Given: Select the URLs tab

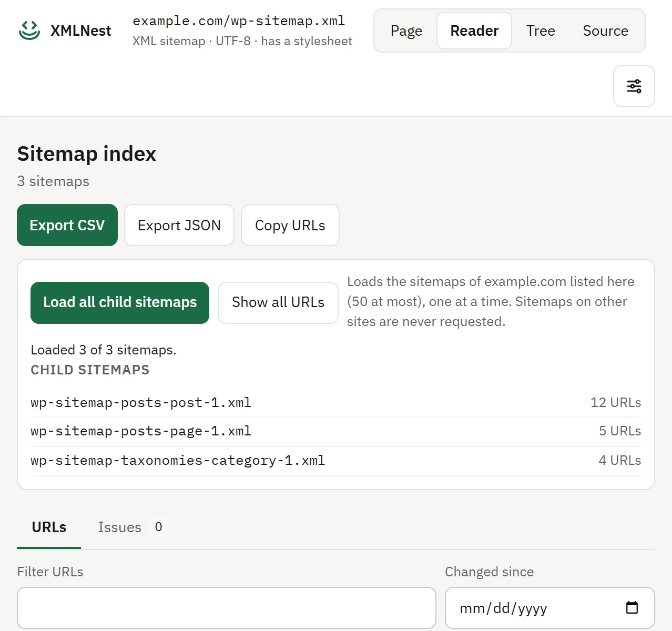Looking at the screenshot, I should tap(49, 527).
